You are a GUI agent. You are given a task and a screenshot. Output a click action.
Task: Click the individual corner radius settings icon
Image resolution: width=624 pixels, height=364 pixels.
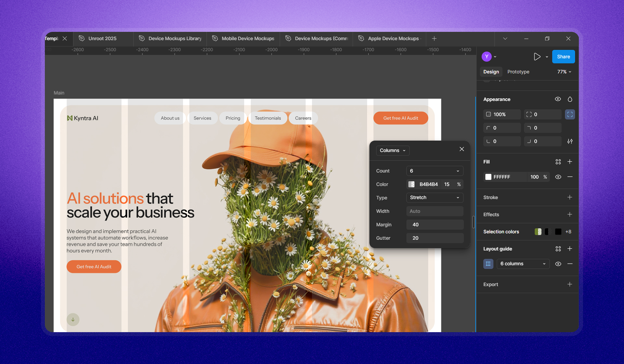coord(570,141)
